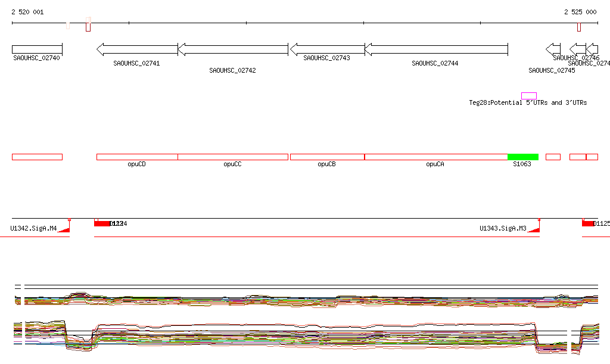Click the SAOUHSC_02742 label text
610x364 pixels.
point(233,70)
